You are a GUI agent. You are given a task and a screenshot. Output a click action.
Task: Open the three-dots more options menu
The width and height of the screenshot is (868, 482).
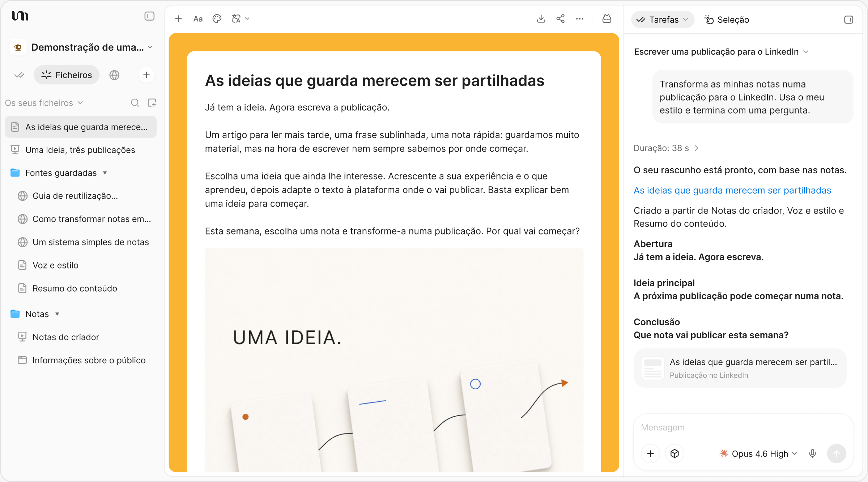click(580, 19)
